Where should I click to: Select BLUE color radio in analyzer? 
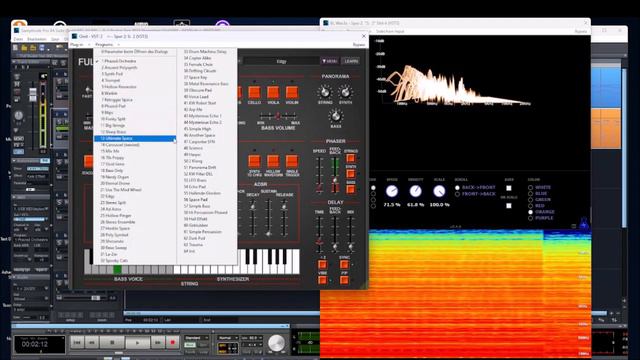click(x=531, y=193)
